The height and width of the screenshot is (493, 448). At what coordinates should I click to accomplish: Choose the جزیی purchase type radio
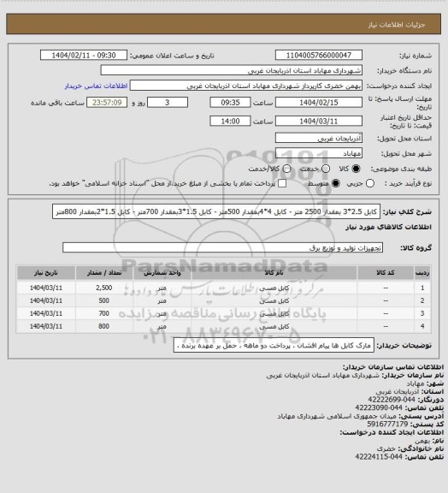tap(370, 183)
